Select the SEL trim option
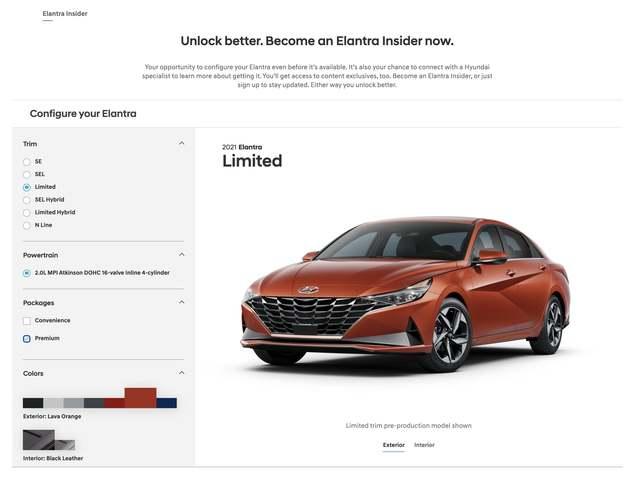 [x=27, y=175]
